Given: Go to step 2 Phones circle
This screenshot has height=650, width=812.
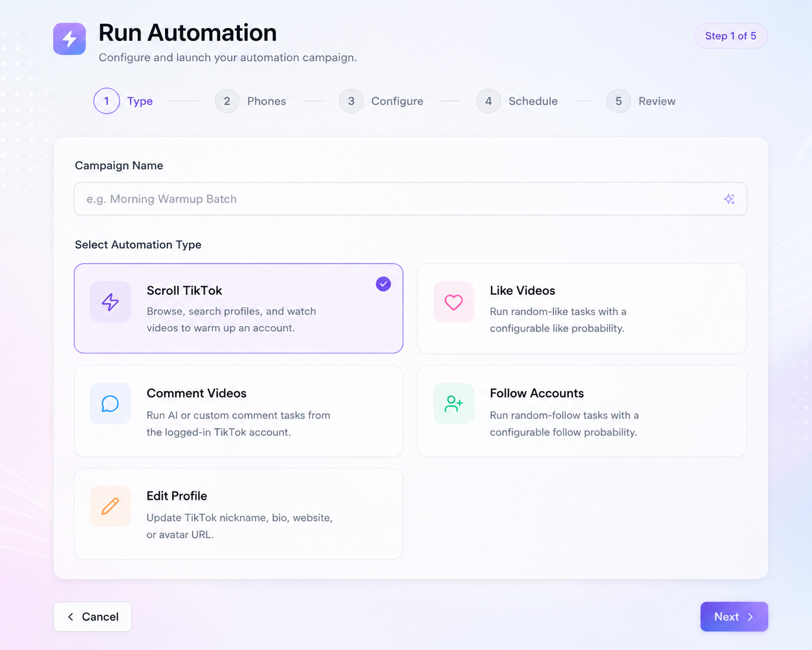Looking at the screenshot, I should pyautogui.click(x=227, y=101).
